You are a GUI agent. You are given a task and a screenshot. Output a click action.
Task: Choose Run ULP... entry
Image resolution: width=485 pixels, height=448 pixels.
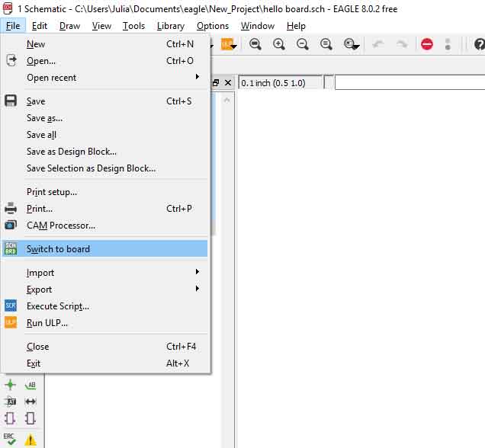105,323
